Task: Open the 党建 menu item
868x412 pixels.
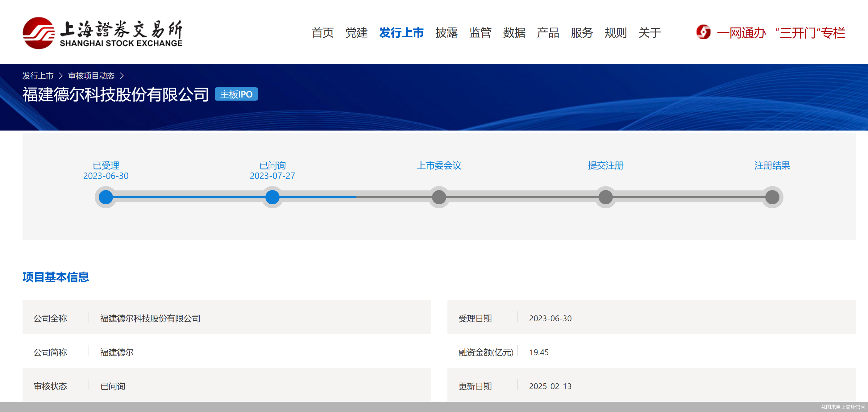Action: point(356,33)
